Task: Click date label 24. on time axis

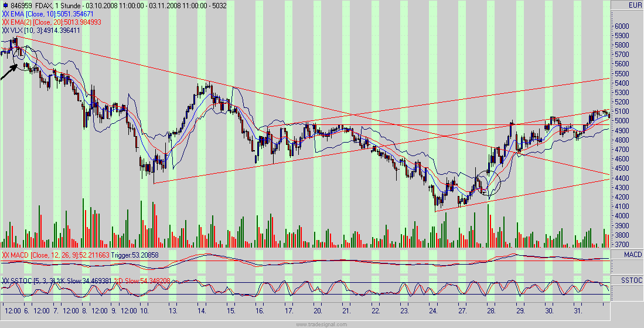Action: pyautogui.click(x=434, y=311)
